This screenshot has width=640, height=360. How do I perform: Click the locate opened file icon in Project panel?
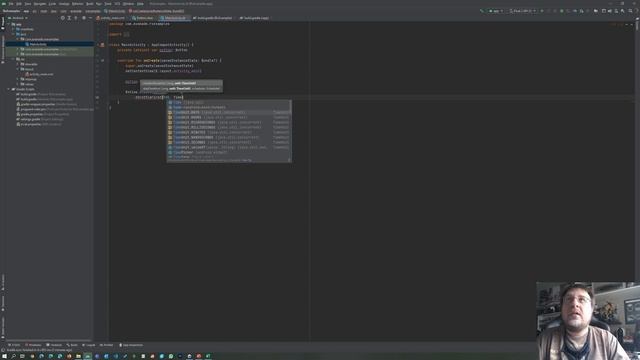tap(62, 18)
